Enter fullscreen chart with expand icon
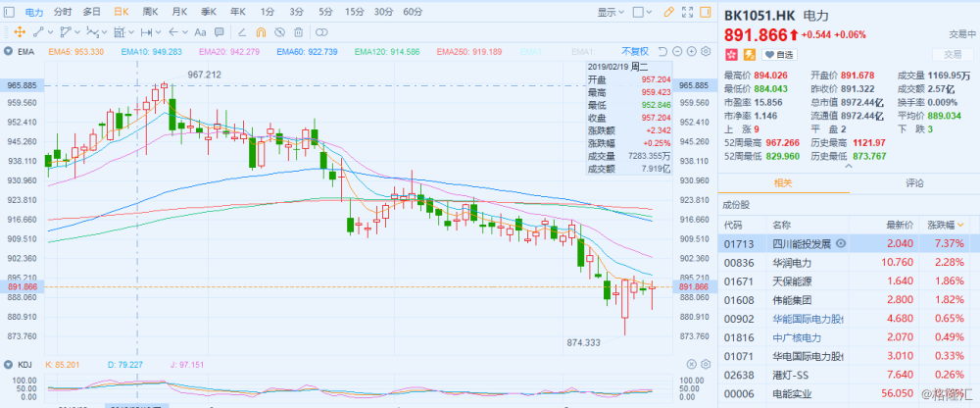This screenshot has width=980, height=408. click(688, 12)
